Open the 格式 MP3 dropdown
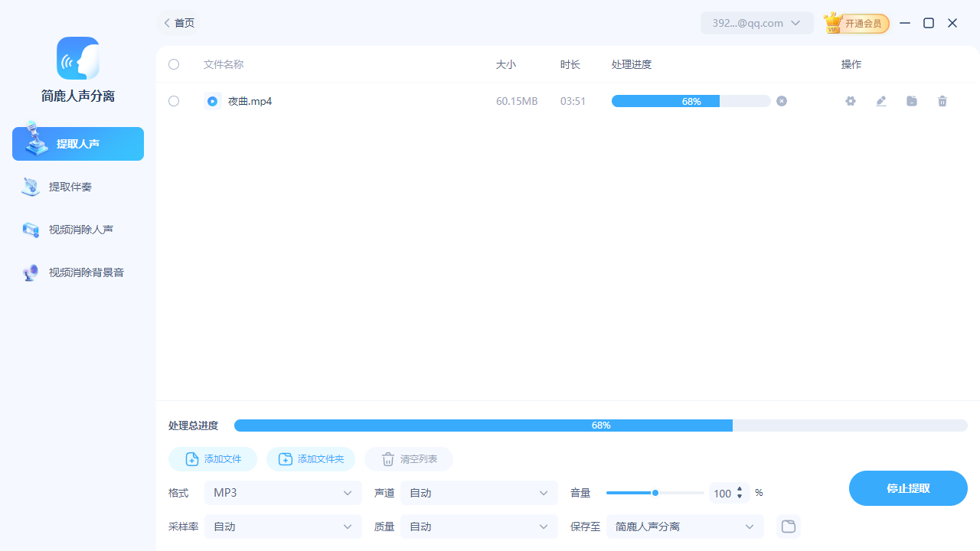The image size is (980, 551). coord(283,493)
